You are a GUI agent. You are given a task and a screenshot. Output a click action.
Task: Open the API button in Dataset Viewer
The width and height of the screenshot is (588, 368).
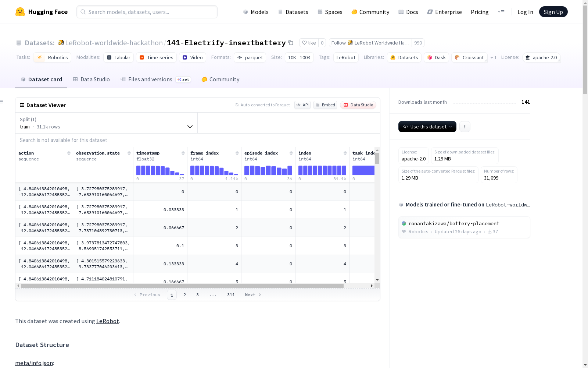click(302, 105)
